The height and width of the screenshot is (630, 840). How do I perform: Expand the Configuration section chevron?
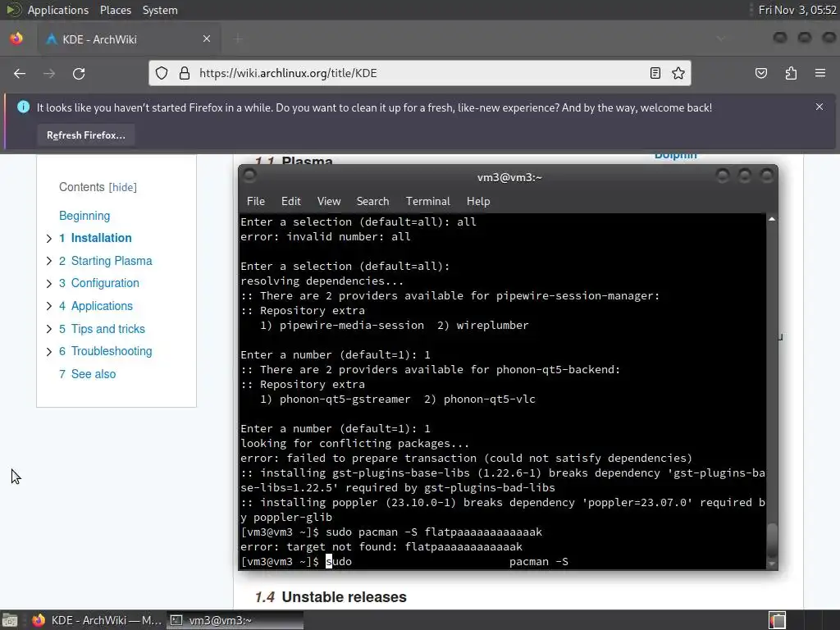(x=48, y=283)
